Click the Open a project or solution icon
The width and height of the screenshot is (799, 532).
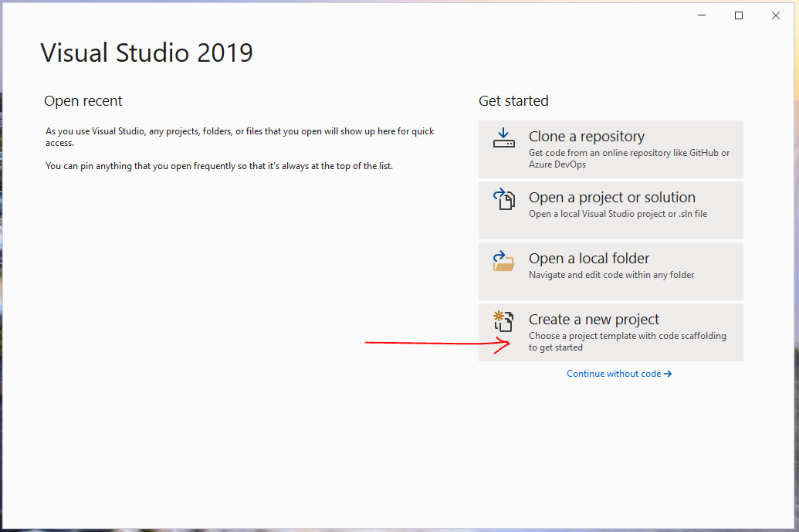coord(503,198)
